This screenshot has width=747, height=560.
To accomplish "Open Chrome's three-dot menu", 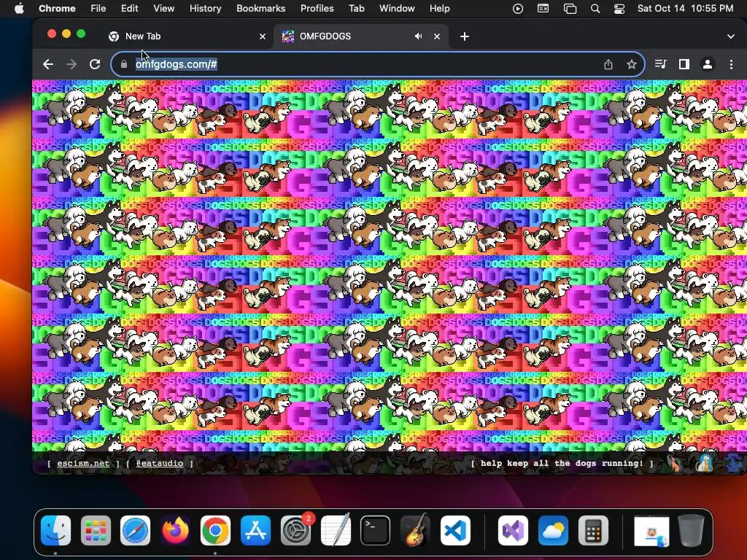I will point(731,64).
